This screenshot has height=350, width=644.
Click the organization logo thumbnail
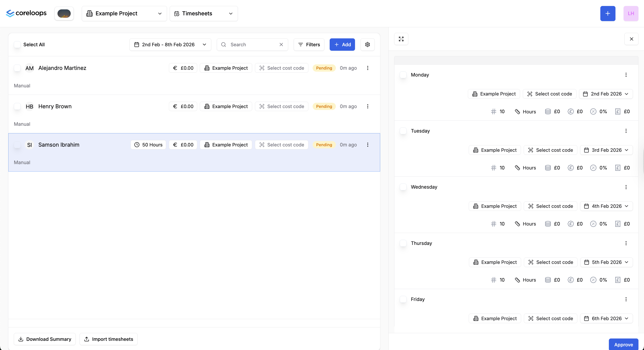click(64, 13)
